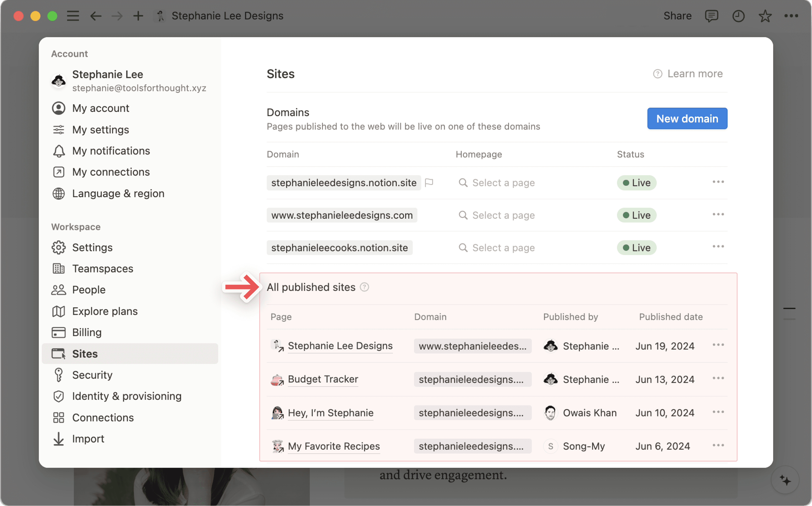Viewport: 812px width, 506px height.
Task: Open options menu for My Favorite Recipes
Action: pyautogui.click(x=718, y=445)
